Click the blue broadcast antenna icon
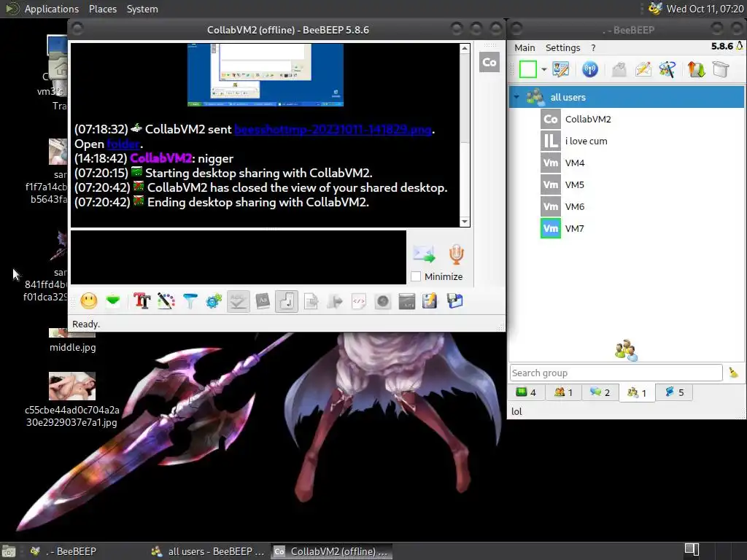The height and width of the screenshot is (560, 747). coord(589,69)
